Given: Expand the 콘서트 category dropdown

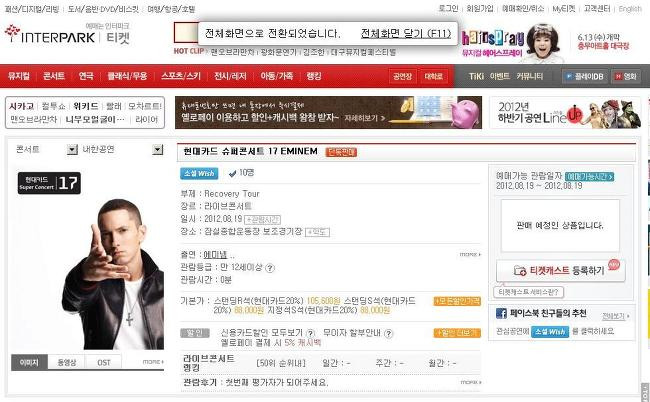Looking at the screenshot, I should 72,150.
